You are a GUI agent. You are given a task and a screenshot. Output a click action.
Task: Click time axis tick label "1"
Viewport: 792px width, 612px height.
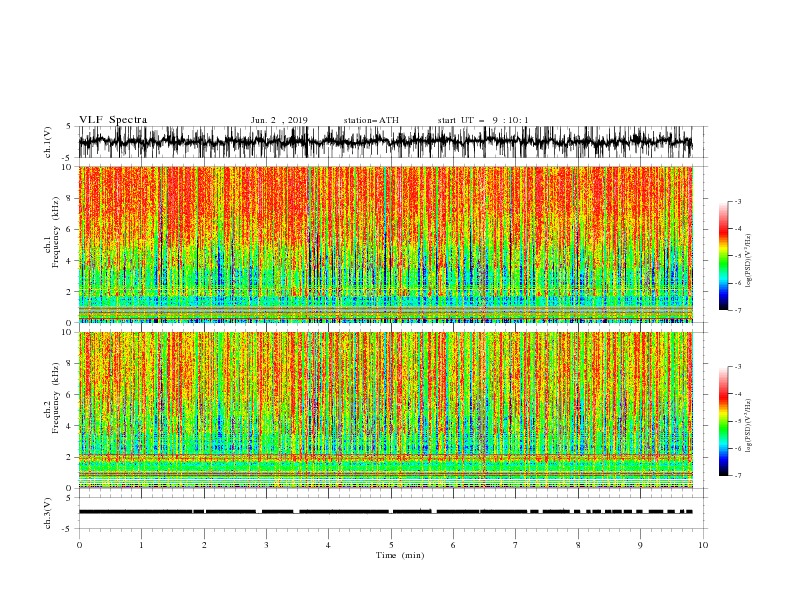click(141, 545)
